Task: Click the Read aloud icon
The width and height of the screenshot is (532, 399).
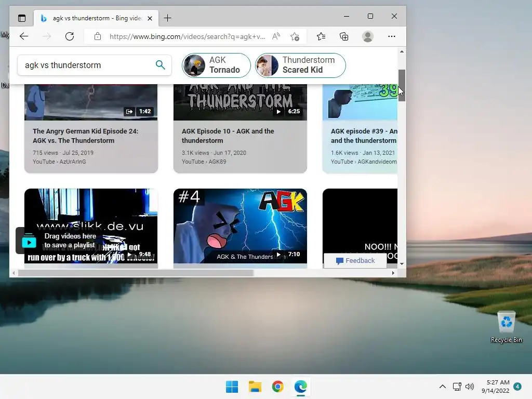Action: point(276,36)
